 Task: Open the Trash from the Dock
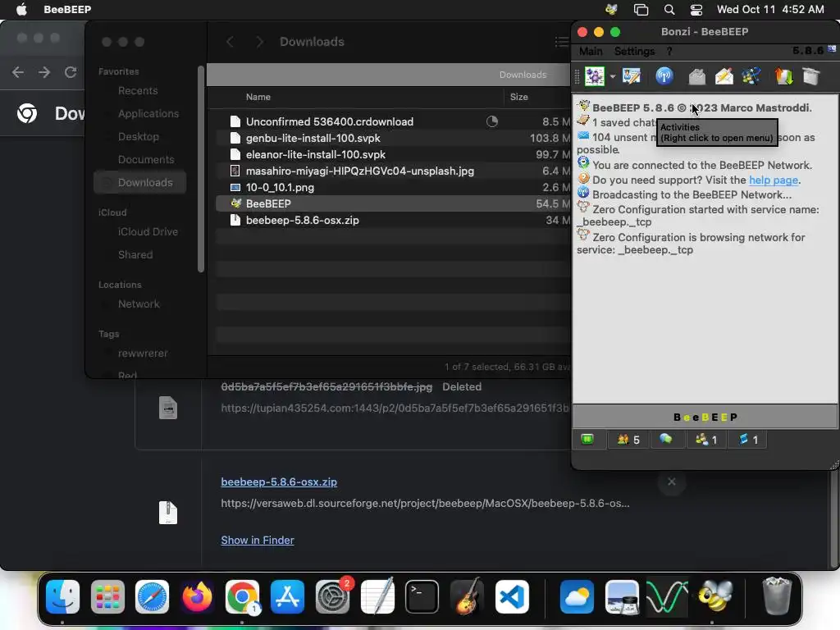[x=777, y=596]
